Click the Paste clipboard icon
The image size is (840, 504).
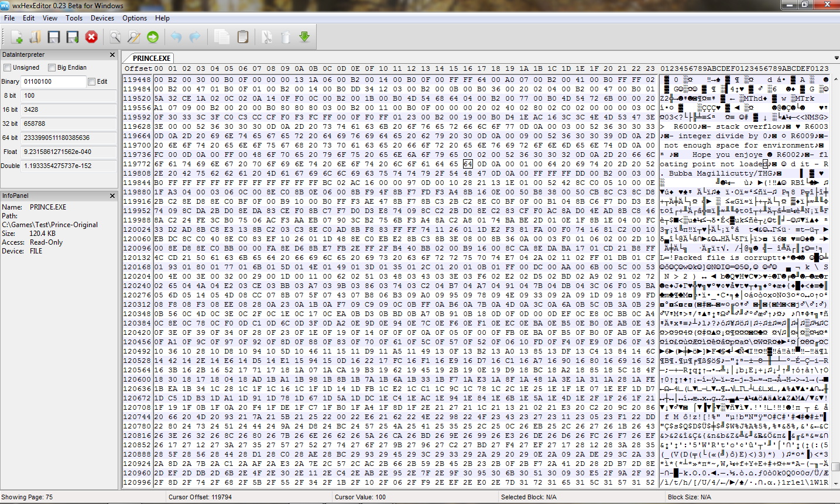(x=243, y=37)
